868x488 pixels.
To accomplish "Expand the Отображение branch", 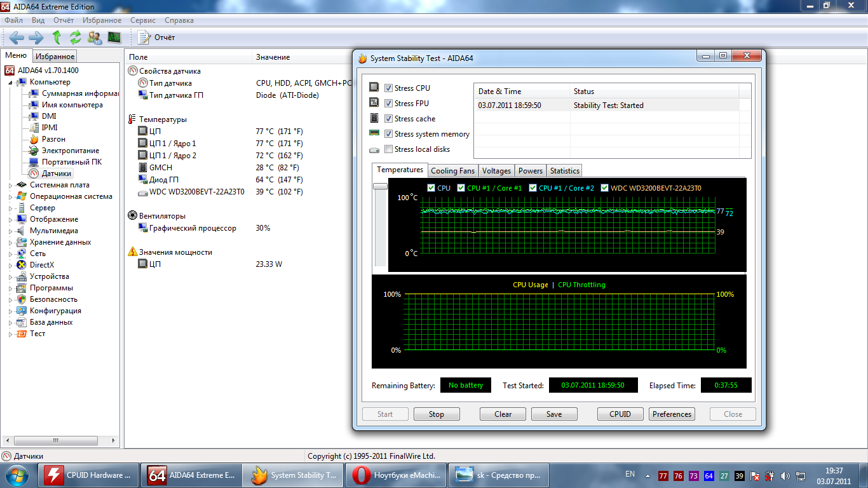I will pyautogui.click(x=10, y=219).
